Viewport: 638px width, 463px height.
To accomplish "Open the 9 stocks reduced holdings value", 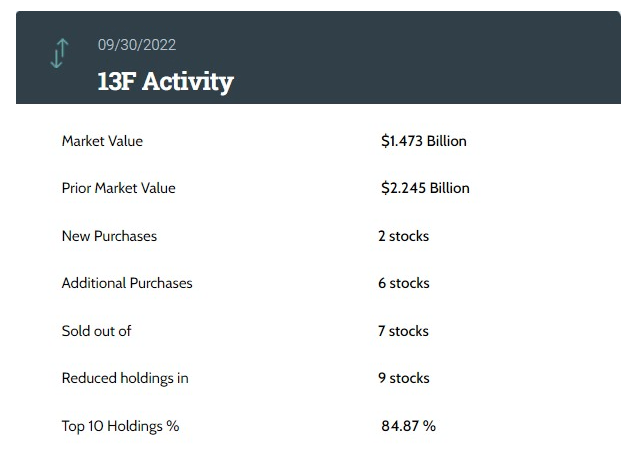I will (x=404, y=378).
